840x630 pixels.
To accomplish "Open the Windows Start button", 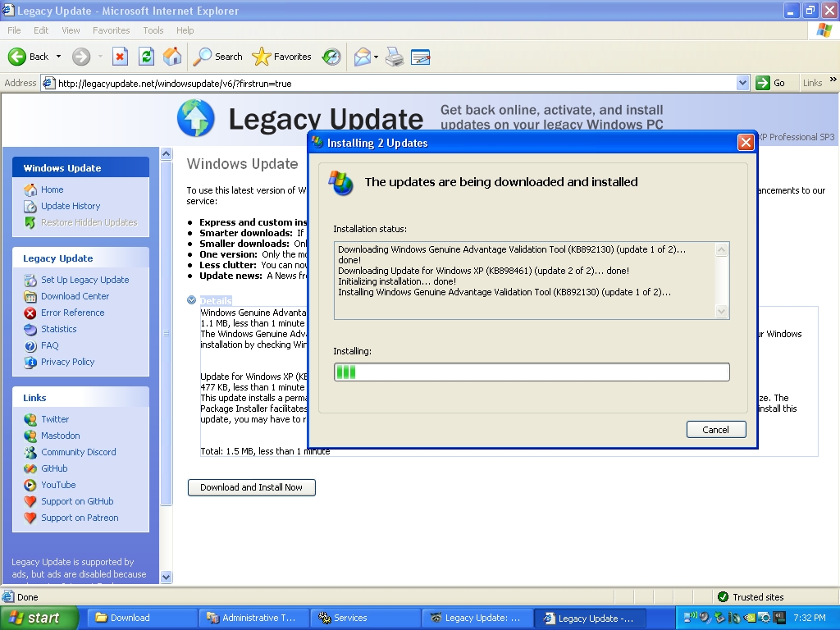I will [39, 619].
